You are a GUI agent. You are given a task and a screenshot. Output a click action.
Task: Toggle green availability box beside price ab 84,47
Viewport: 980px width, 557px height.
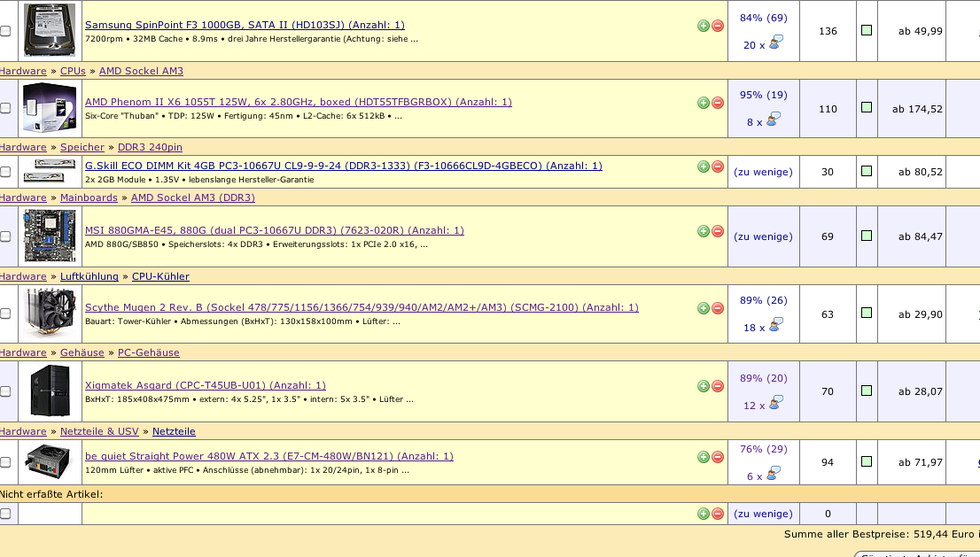(867, 236)
